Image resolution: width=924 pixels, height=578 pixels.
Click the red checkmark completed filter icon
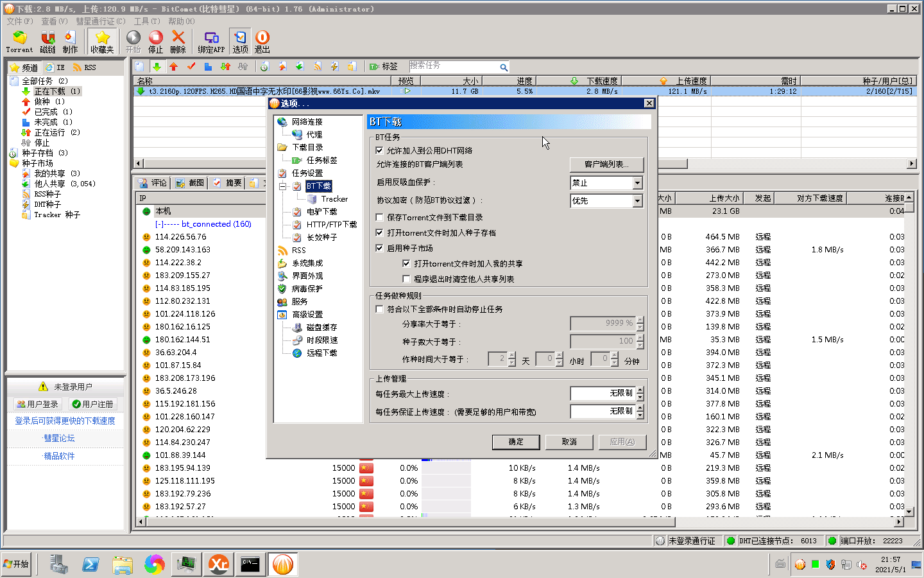point(191,66)
